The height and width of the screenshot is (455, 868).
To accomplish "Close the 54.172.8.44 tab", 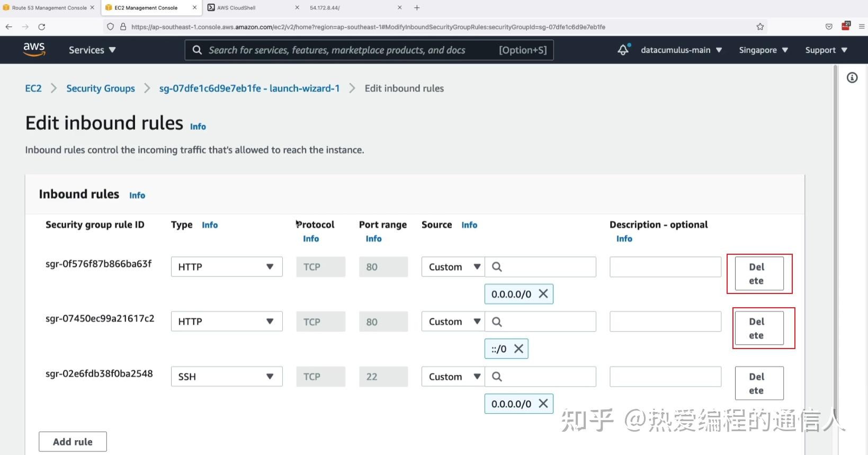I will coord(400,7).
